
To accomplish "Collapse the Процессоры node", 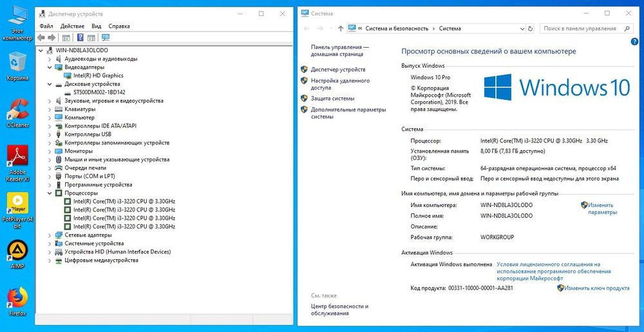I will click(50, 193).
